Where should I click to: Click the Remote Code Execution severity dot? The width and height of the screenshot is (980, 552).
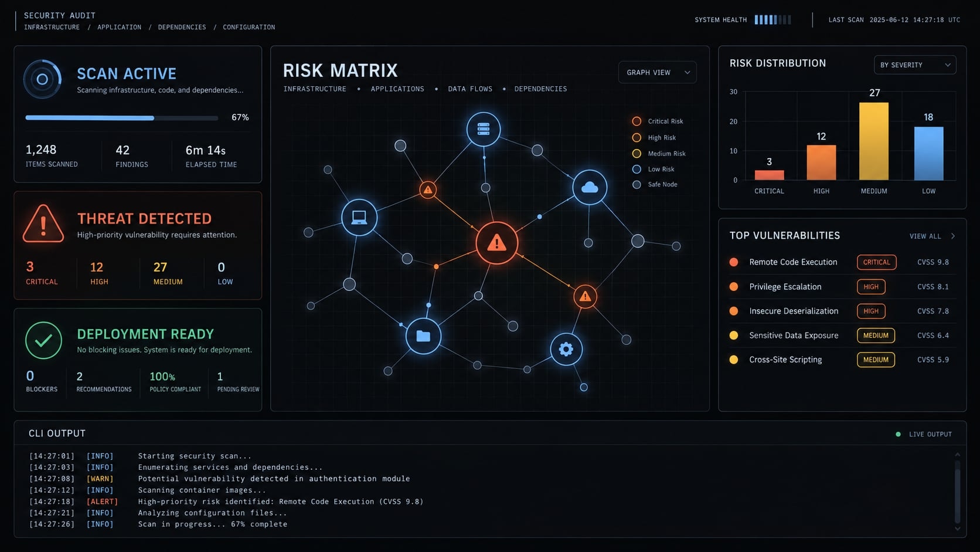point(733,262)
